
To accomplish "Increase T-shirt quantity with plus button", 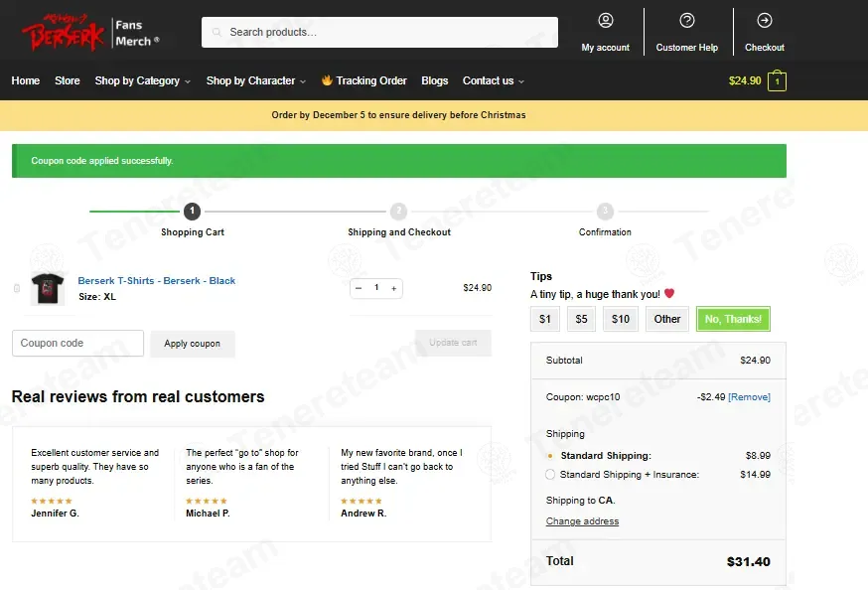I will [x=393, y=288].
